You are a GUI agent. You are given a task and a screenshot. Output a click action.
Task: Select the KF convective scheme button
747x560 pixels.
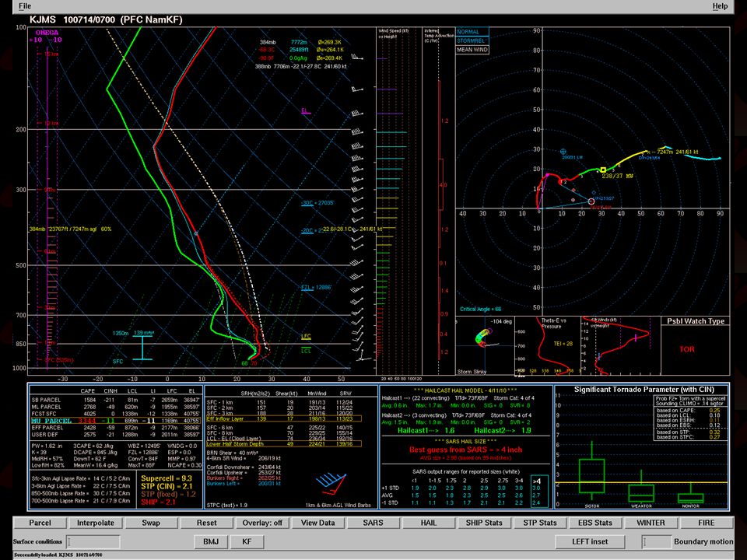coord(247,541)
